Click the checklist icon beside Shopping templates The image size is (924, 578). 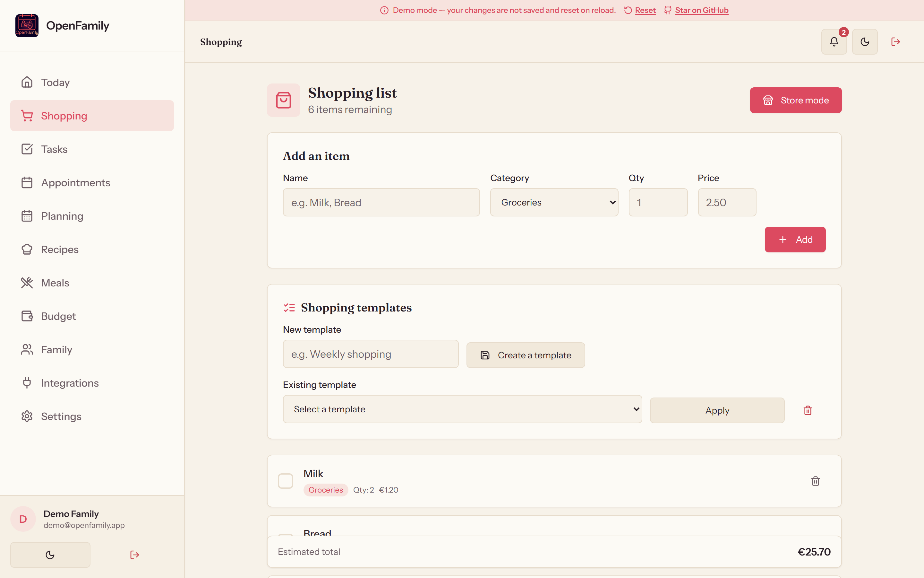[289, 307]
